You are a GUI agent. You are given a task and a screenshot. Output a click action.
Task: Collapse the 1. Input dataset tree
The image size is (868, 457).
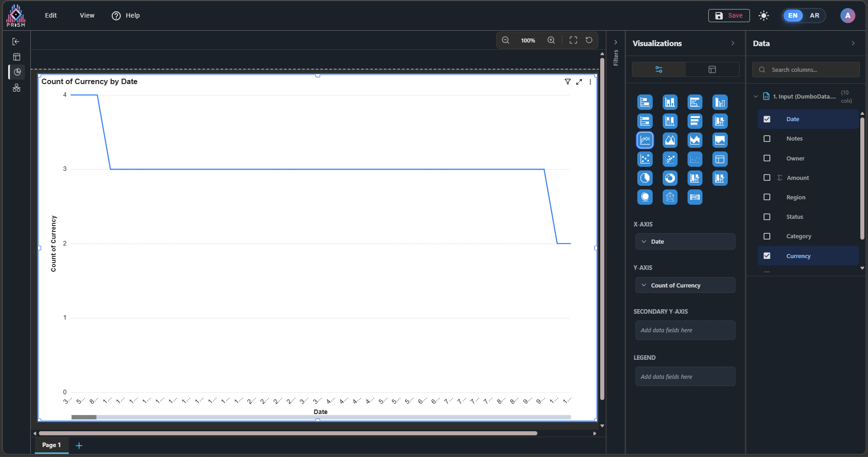point(755,96)
